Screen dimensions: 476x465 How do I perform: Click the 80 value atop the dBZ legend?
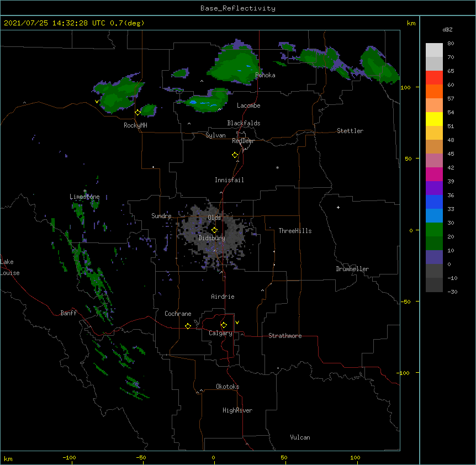(x=451, y=44)
